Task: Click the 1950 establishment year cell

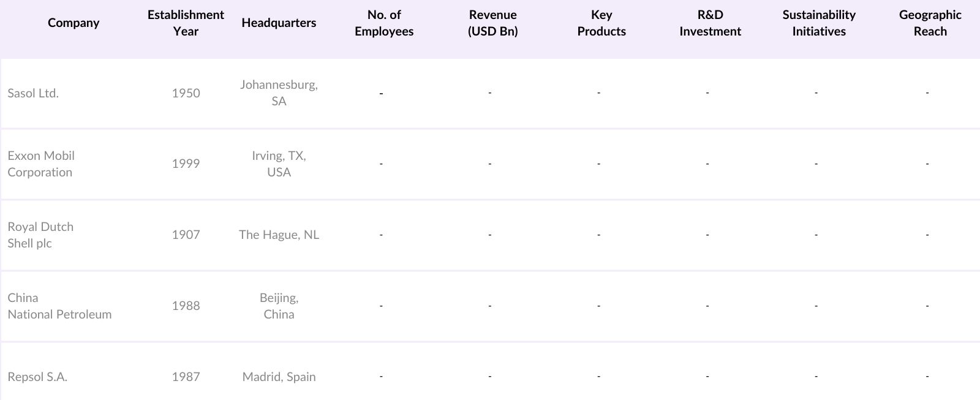Action: pos(186,93)
